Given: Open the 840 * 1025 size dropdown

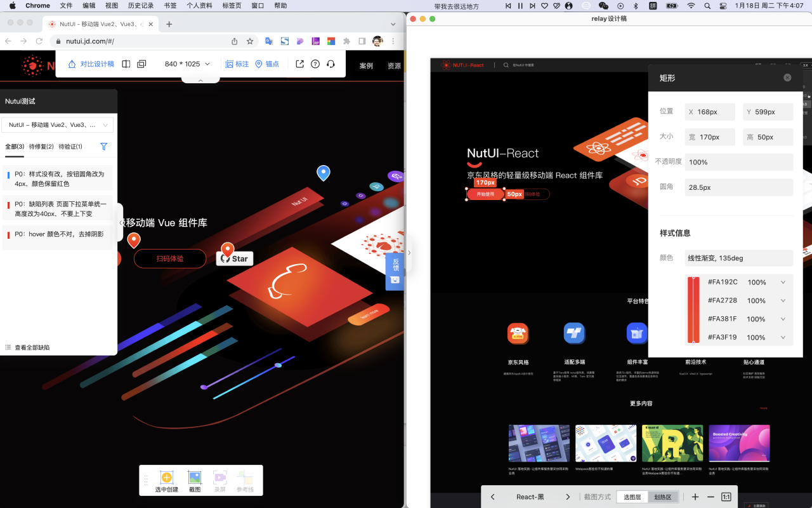Looking at the screenshot, I should click(x=187, y=64).
